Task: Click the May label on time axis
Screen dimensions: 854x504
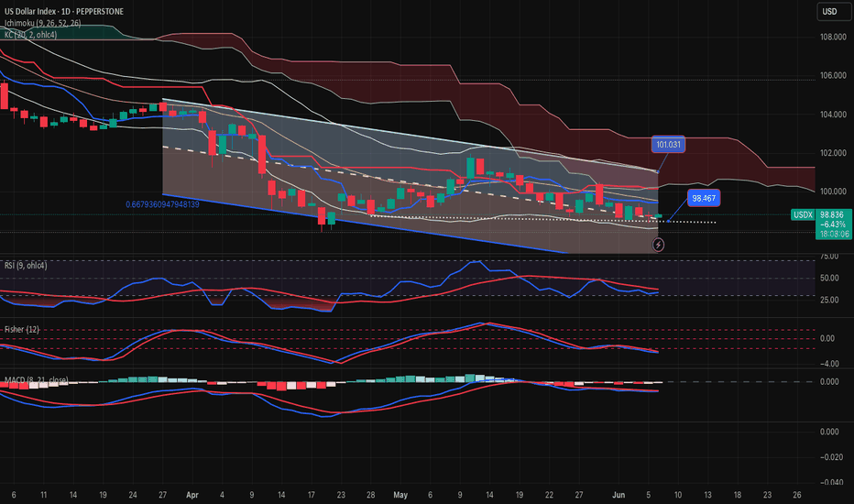Action: tap(400, 495)
